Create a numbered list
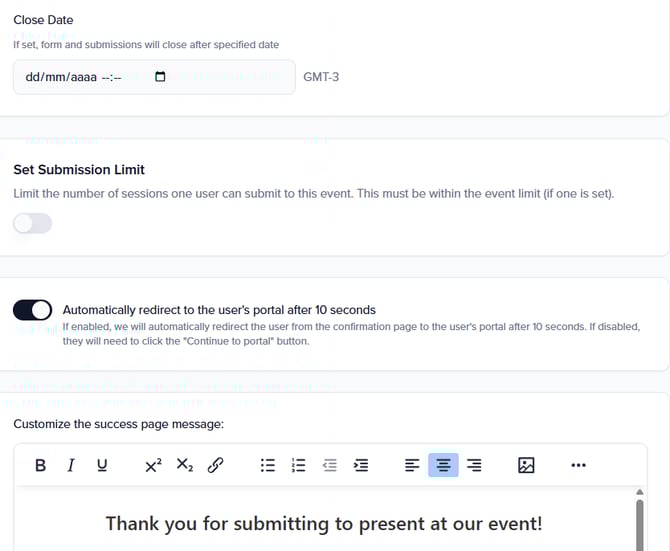 tap(297, 465)
